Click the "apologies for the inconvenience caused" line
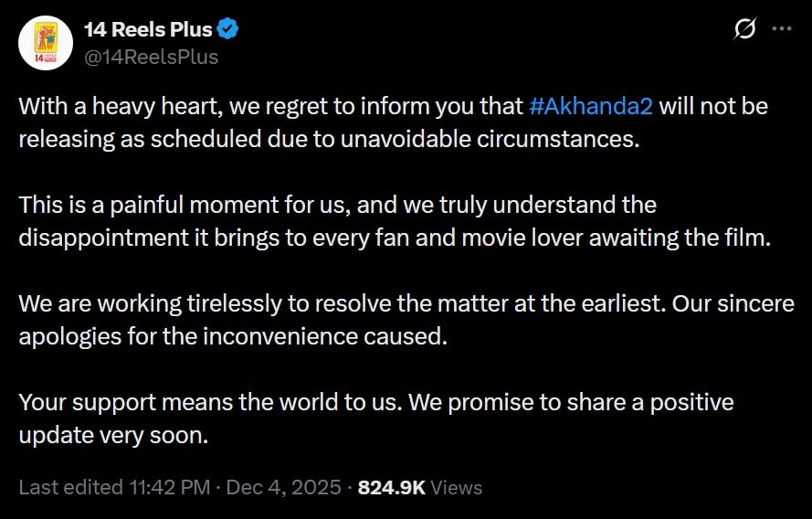The image size is (812, 519). 233,337
